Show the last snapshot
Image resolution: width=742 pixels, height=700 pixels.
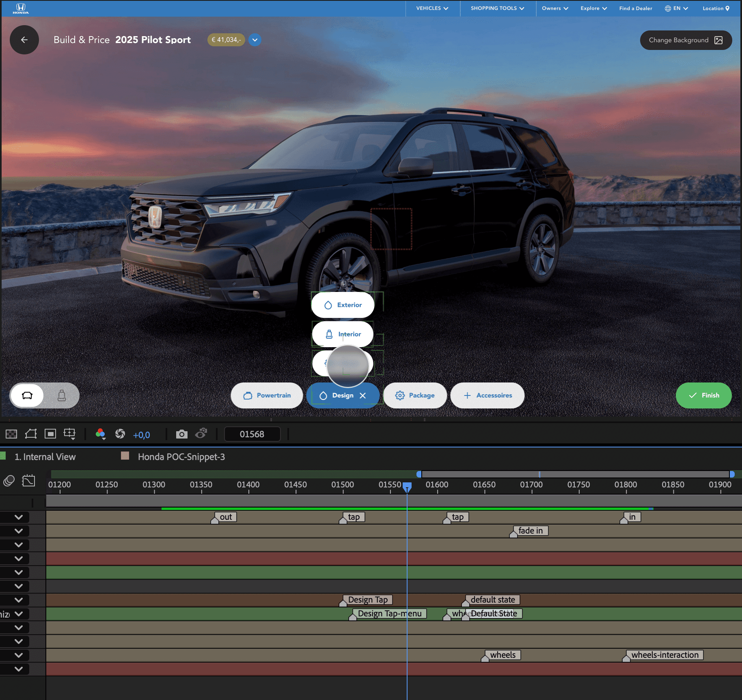point(201,434)
